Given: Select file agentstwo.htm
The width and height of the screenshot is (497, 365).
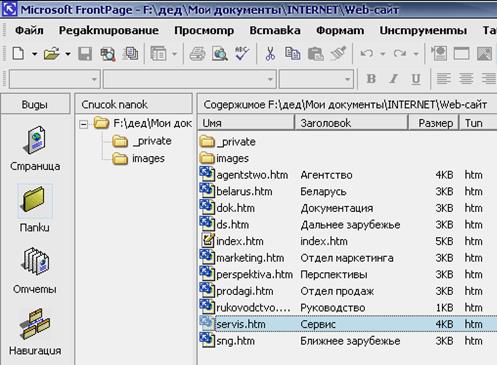Looking at the screenshot, I should pyautogui.click(x=244, y=175).
